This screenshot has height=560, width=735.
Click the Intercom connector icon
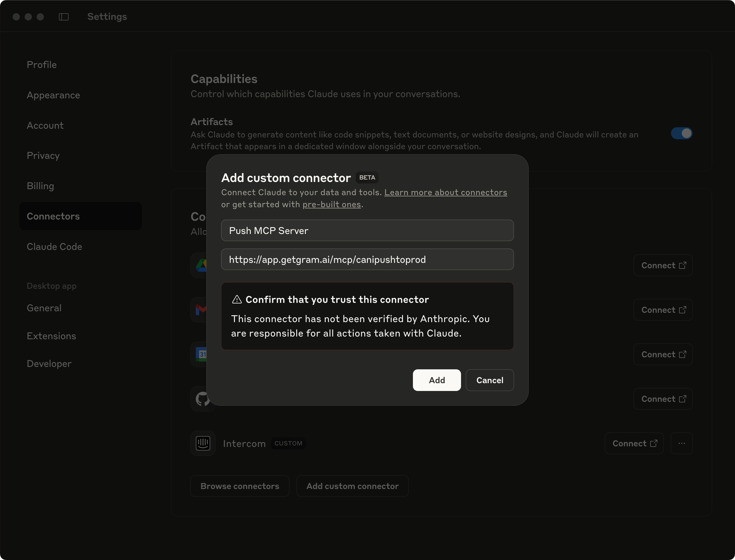[203, 443]
